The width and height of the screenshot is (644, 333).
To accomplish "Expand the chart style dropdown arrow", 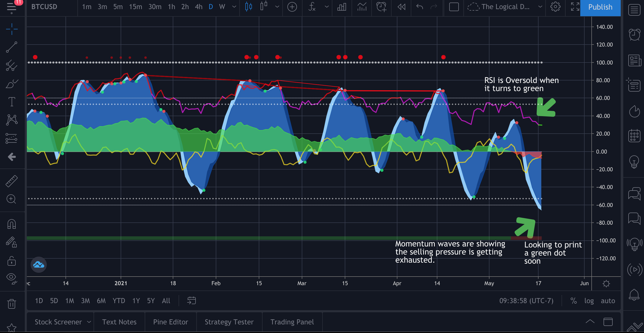I will [x=277, y=7].
